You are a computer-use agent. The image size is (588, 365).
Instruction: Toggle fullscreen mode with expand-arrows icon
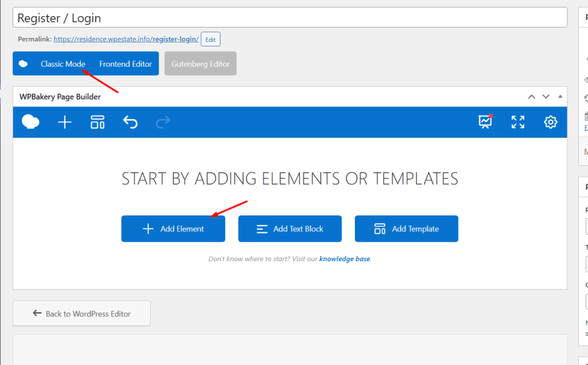[x=518, y=122]
